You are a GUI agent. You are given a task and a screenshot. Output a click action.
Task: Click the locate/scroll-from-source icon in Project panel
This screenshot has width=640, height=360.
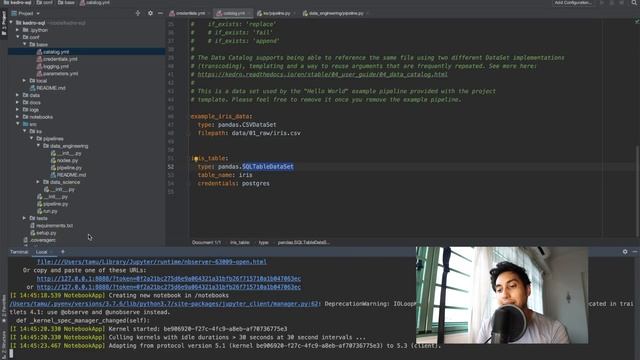[x=138, y=13]
